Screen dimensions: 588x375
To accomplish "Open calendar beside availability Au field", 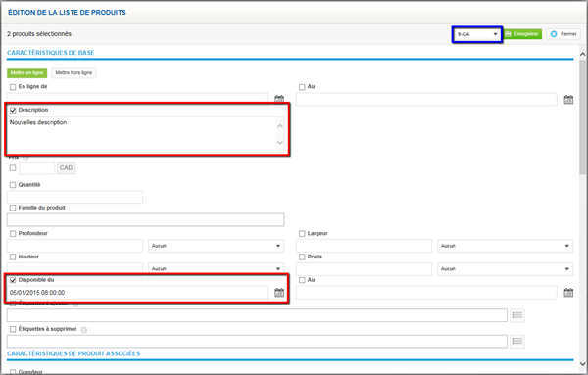I will (568, 292).
